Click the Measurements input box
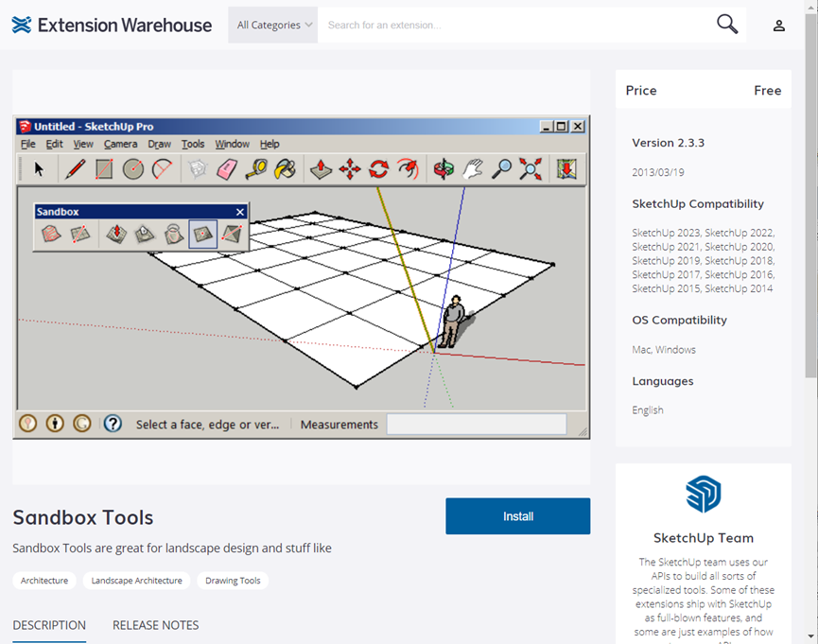Screen dimensions: 818x644 [x=477, y=425]
